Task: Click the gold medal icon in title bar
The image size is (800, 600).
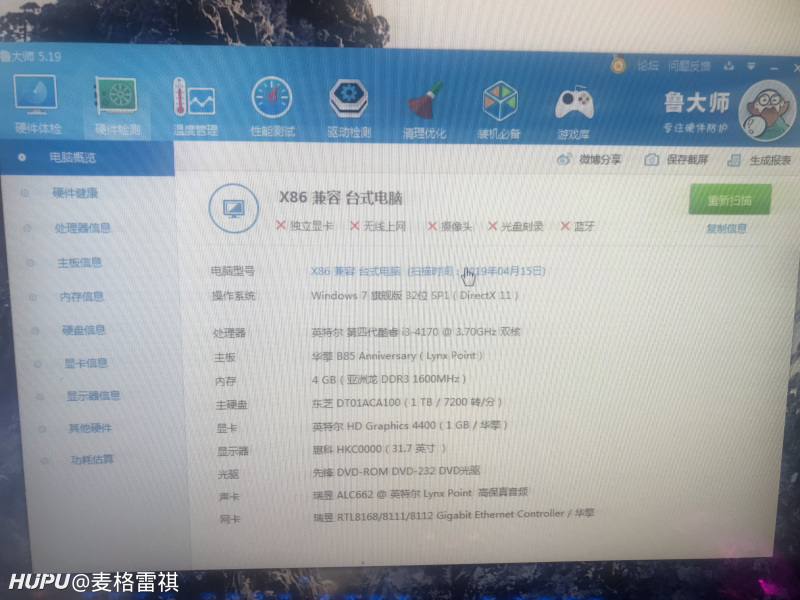Action: pyautogui.click(x=618, y=65)
